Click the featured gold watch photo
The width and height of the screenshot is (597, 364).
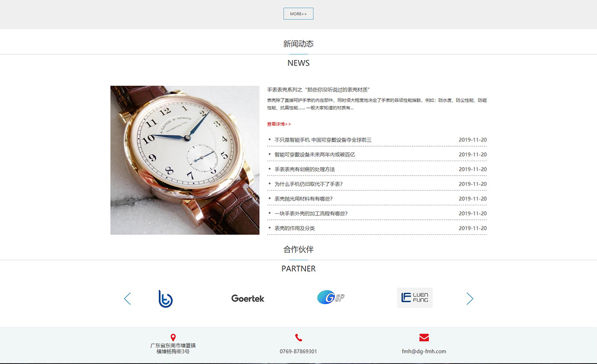coord(185,160)
